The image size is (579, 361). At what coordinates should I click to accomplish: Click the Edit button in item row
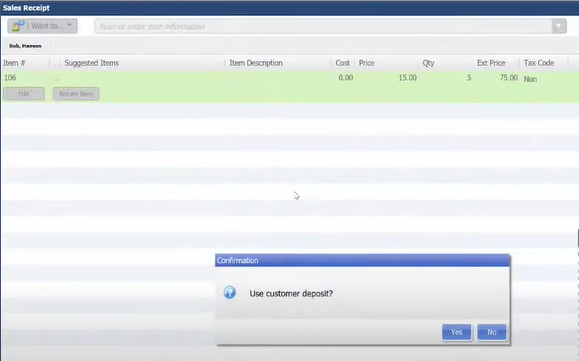(x=24, y=94)
